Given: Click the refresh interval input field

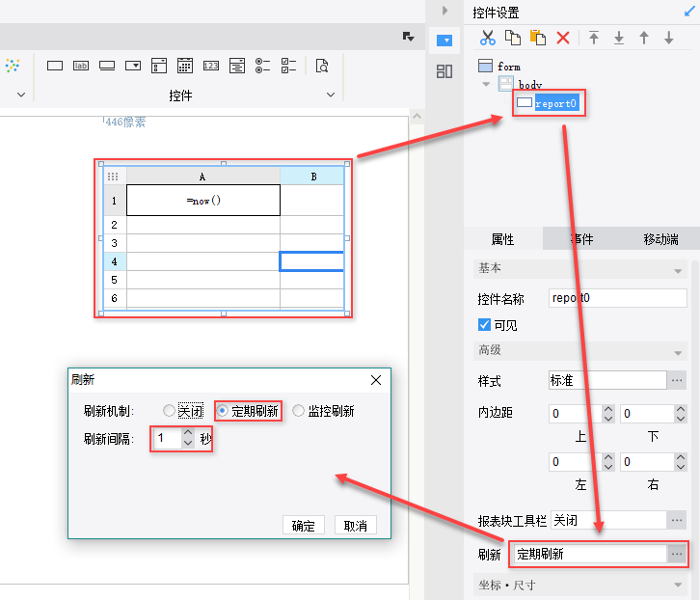Looking at the screenshot, I should [168, 438].
